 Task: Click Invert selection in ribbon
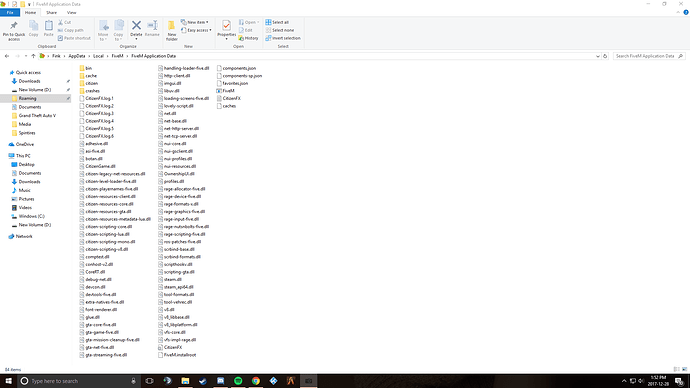point(283,38)
